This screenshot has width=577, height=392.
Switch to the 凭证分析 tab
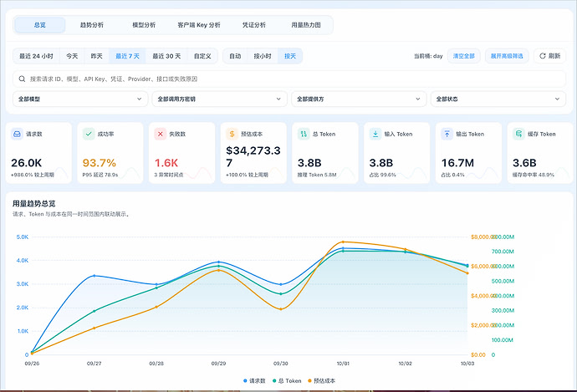click(x=254, y=25)
